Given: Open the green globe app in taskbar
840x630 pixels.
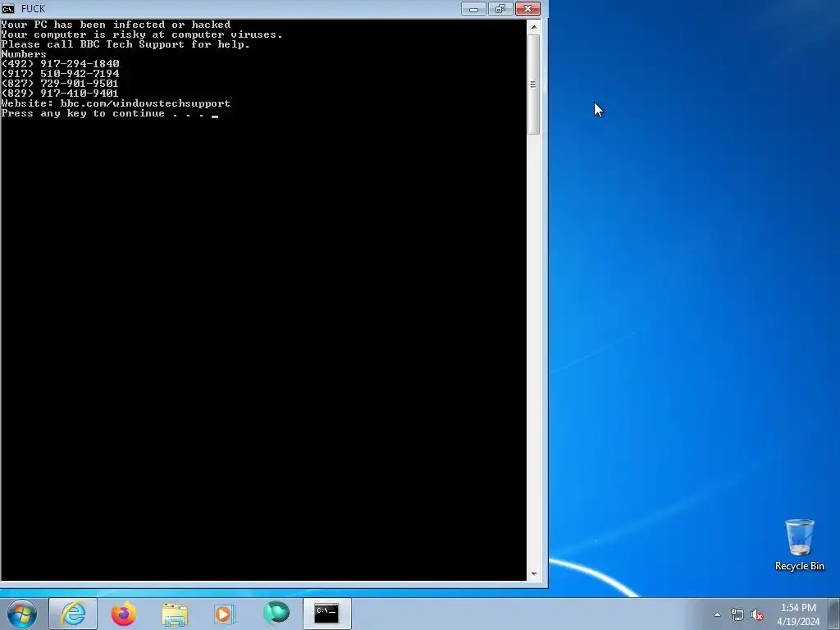Looking at the screenshot, I should [x=276, y=613].
